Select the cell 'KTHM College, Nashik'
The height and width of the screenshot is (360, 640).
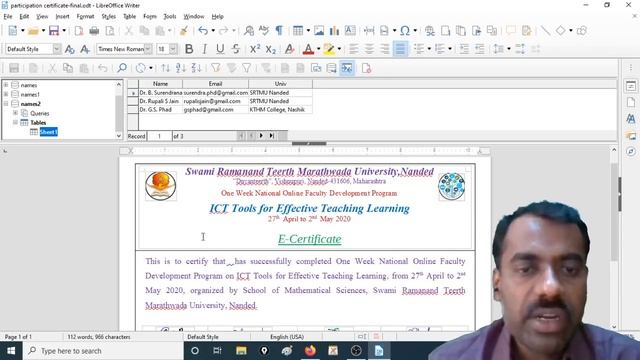280,109
